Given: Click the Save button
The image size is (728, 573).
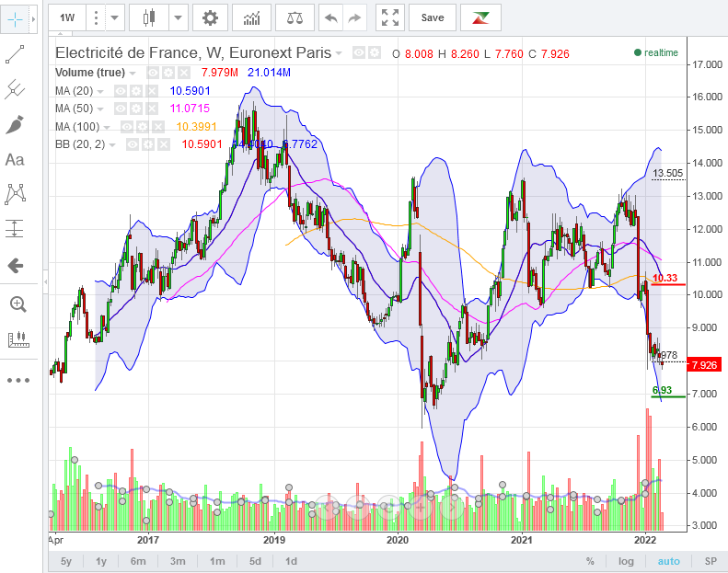Looking at the screenshot, I should [432, 17].
